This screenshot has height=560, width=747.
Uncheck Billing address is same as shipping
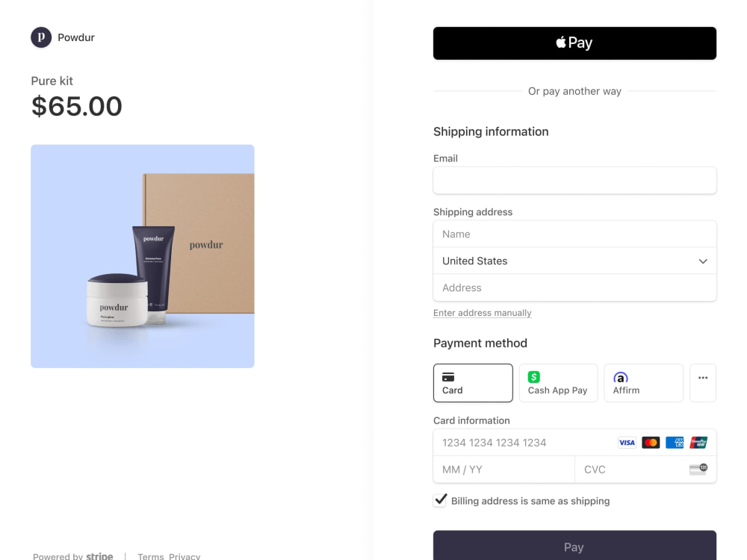(440, 500)
